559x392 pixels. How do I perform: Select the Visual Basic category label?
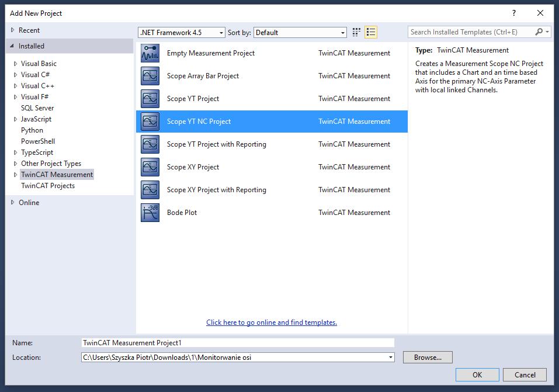(x=39, y=64)
